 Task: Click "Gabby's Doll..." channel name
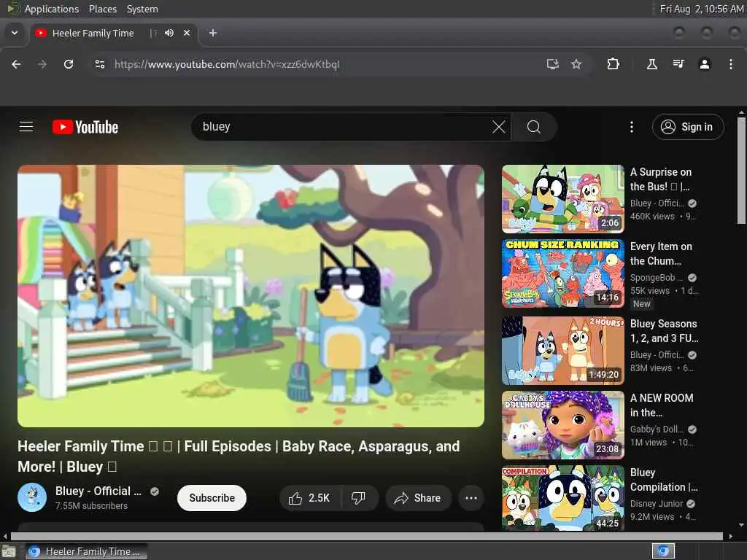pyautogui.click(x=657, y=429)
